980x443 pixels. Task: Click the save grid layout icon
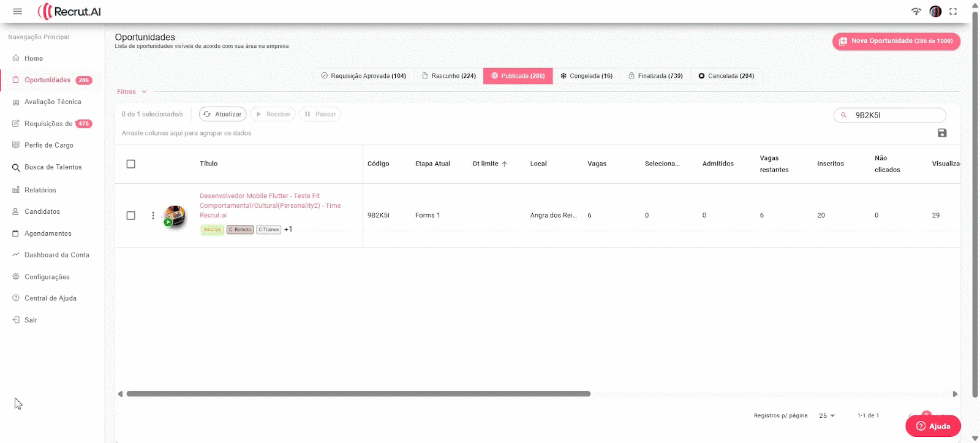click(942, 133)
